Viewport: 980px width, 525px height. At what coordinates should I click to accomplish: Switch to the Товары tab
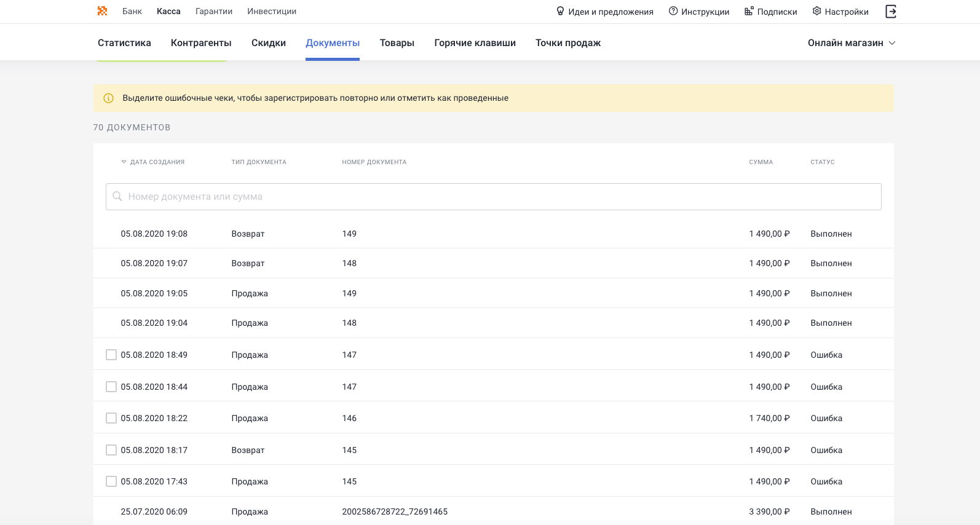(x=397, y=43)
